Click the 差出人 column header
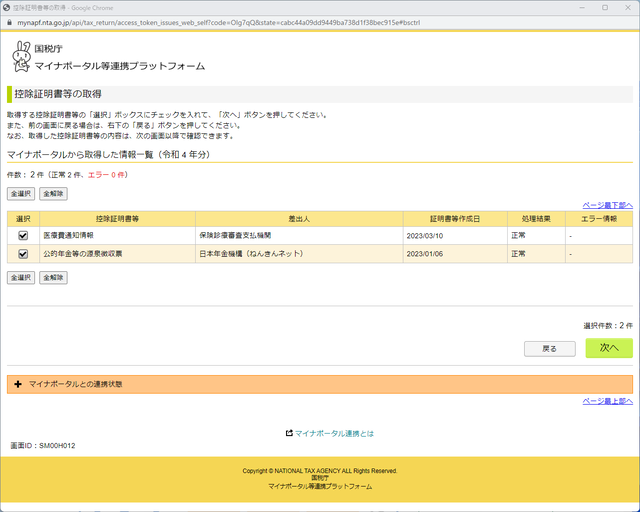This screenshot has width=640, height=512. [299, 219]
